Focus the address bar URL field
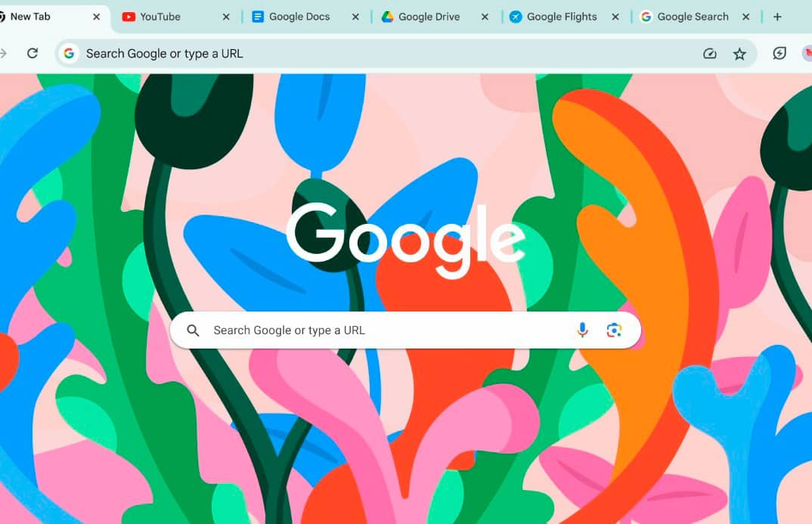The height and width of the screenshot is (524, 812). tap(389, 54)
